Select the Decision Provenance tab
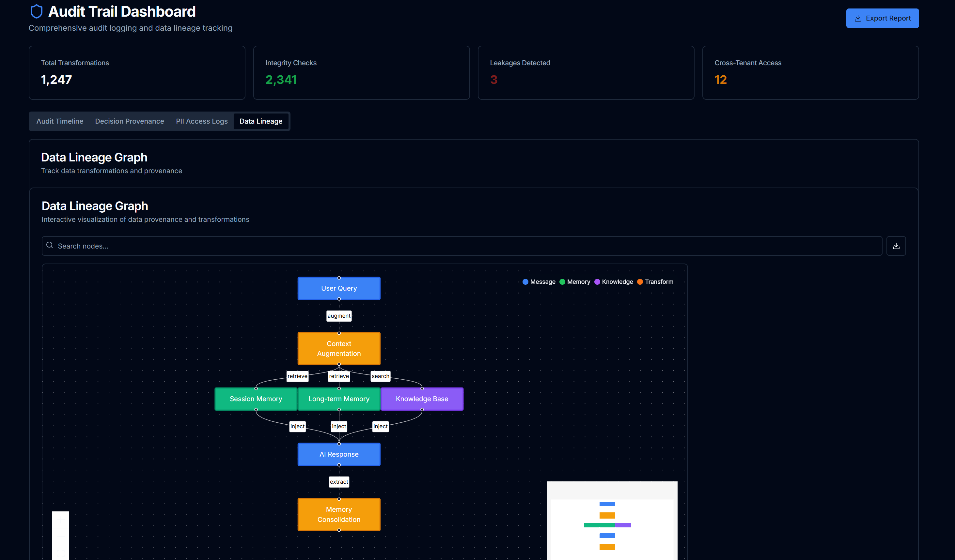This screenshot has width=955, height=560. click(x=129, y=121)
